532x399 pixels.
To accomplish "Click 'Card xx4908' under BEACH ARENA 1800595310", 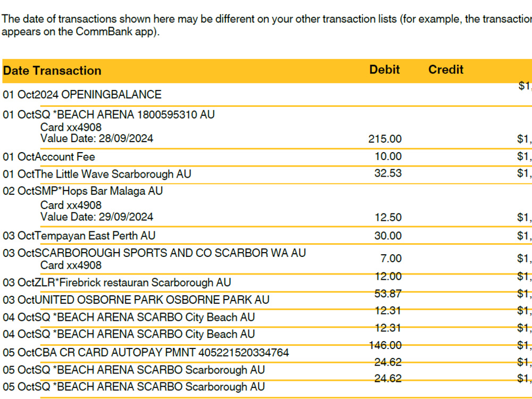I will coord(71,127).
